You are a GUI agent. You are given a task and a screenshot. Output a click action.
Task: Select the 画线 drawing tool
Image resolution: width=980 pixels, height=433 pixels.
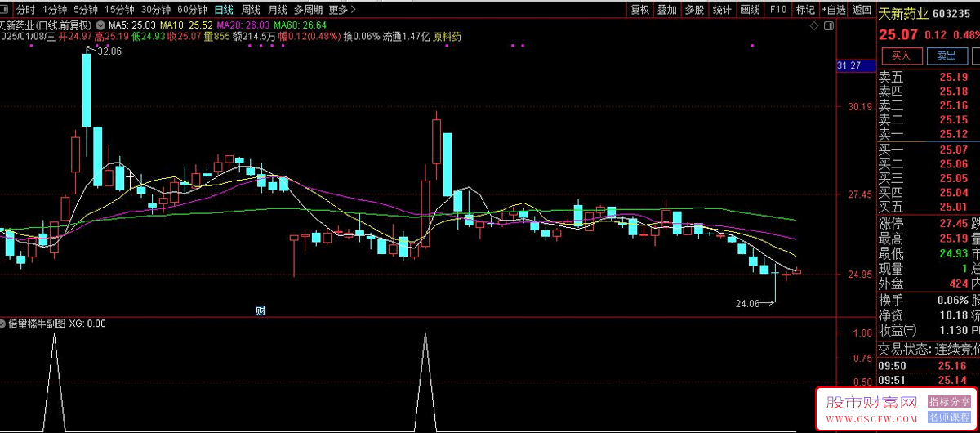click(x=749, y=10)
